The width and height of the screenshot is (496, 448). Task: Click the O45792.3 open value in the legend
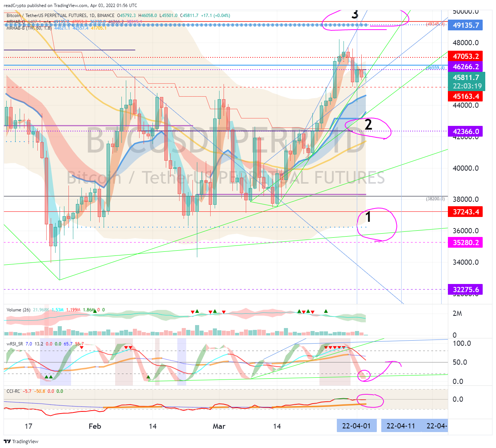tap(127, 16)
